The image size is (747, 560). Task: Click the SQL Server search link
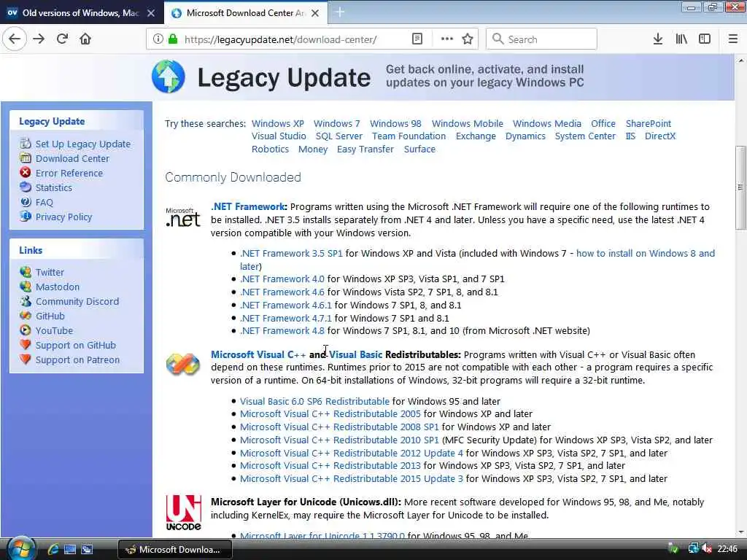pyautogui.click(x=339, y=136)
